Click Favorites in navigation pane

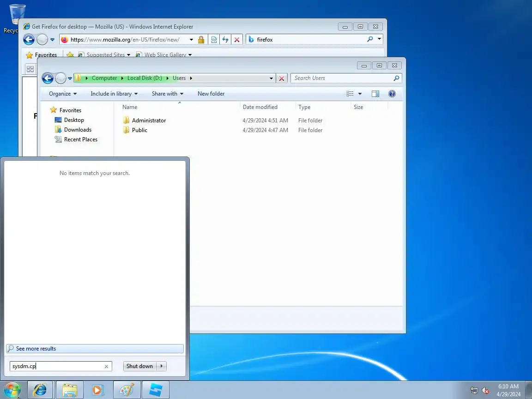[x=70, y=110]
